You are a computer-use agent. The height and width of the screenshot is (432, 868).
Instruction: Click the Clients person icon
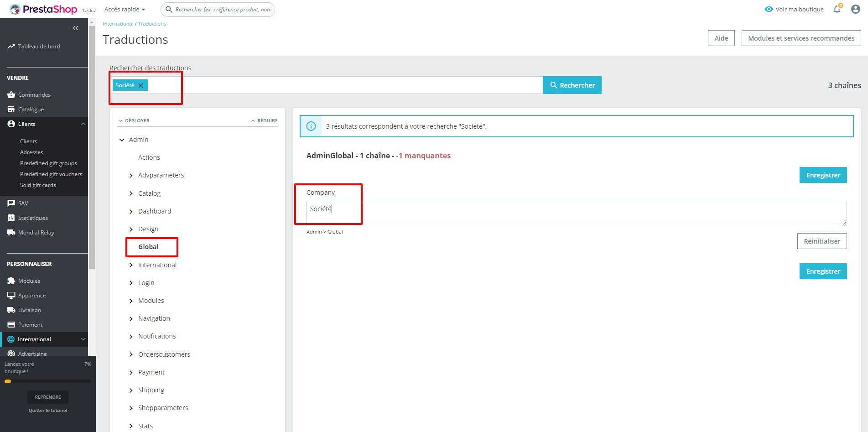[x=11, y=124]
